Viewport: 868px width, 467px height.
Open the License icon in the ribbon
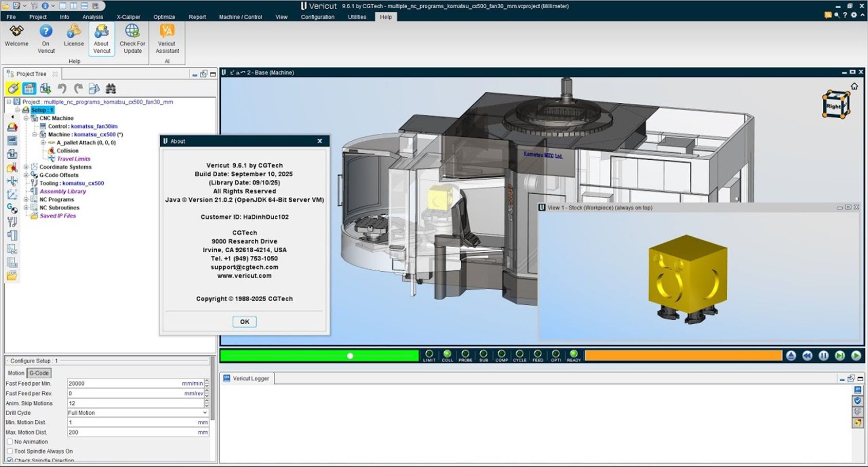tap(73, 36)
